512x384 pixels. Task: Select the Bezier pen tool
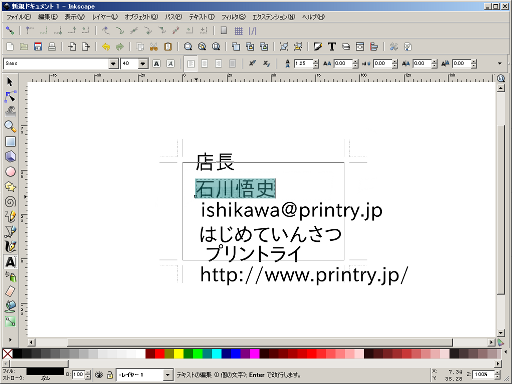click(10, 231)
